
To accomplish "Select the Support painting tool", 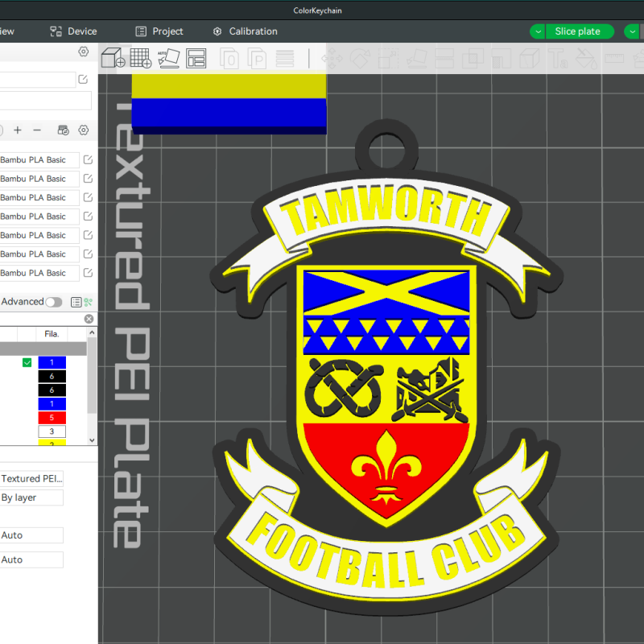I will [x=501, y=59].
